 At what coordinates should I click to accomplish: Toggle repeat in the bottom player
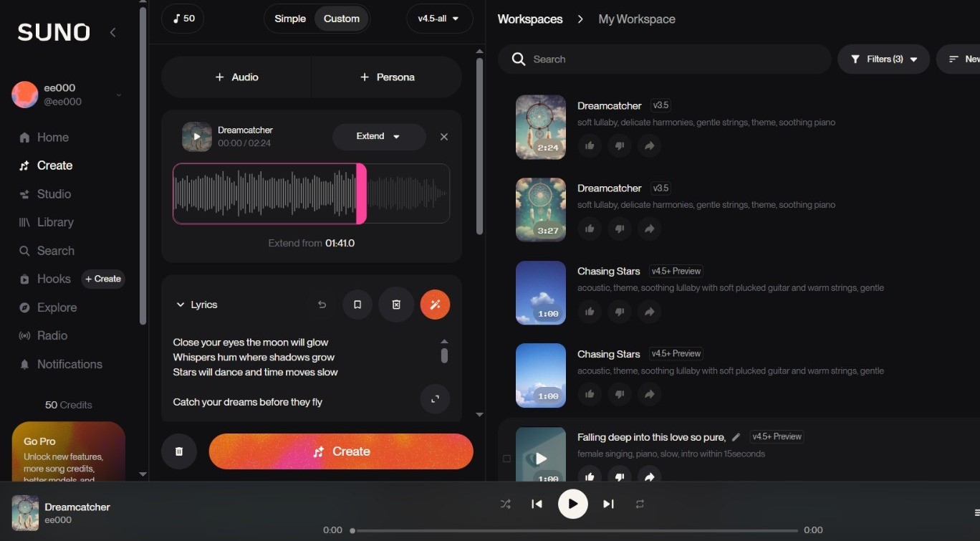click(x=640, y=504)
